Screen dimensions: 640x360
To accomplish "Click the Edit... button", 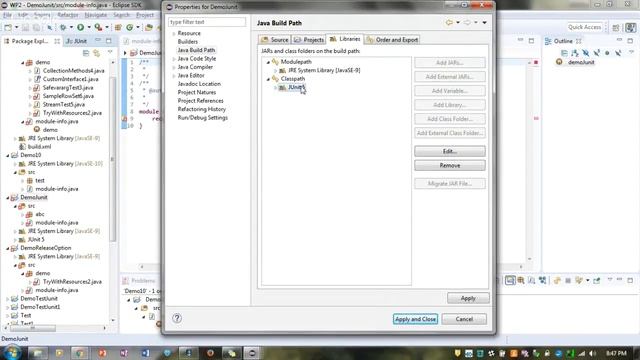I will [x=450, y=151].
